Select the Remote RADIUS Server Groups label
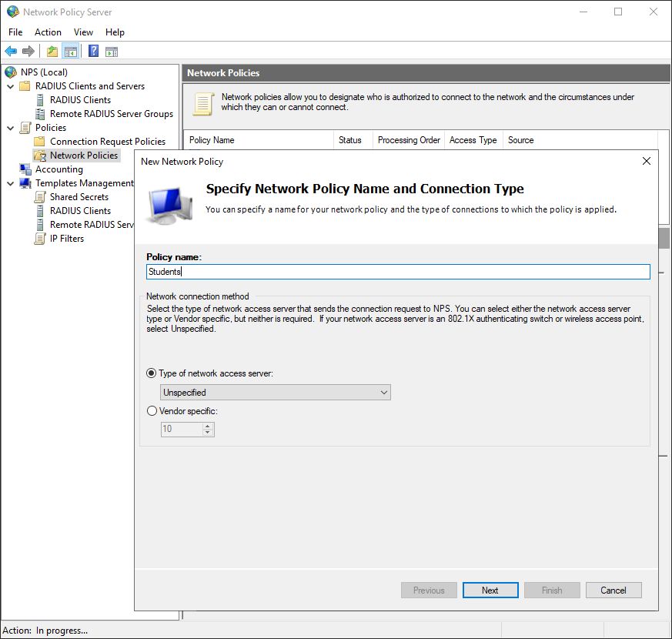 [112, 114]
